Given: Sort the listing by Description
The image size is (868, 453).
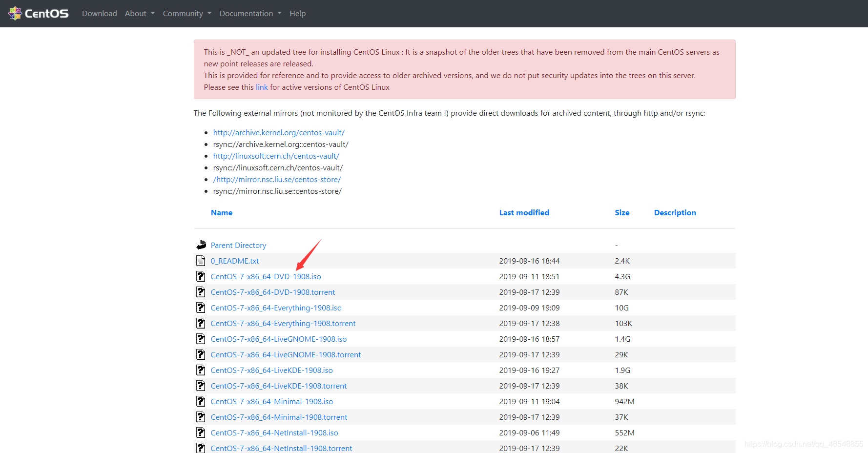Looking at the screenshot, I should 675,213.
